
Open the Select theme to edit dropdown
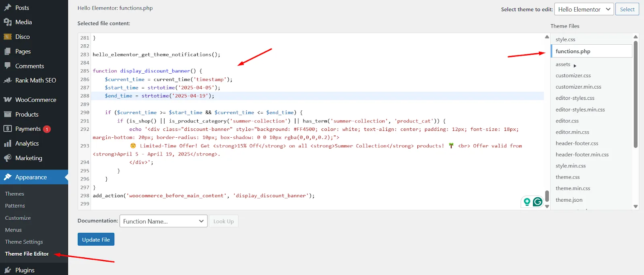584,9
